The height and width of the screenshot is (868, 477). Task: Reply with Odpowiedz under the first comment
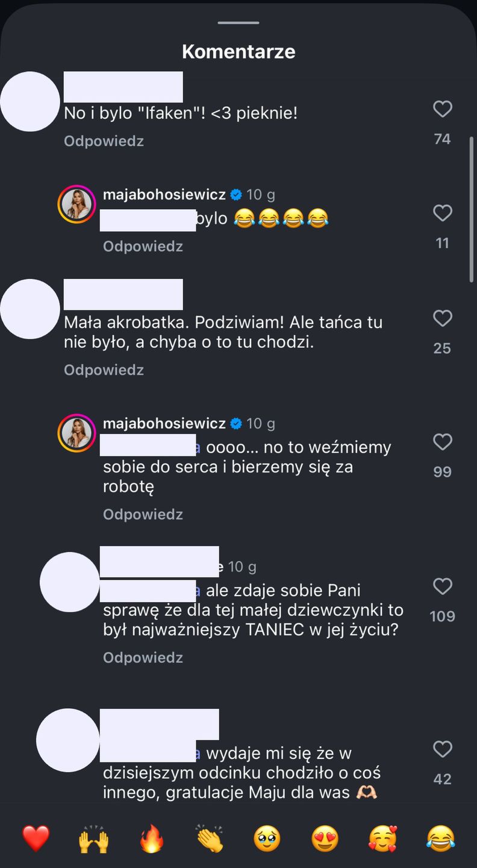click(103, 140)
